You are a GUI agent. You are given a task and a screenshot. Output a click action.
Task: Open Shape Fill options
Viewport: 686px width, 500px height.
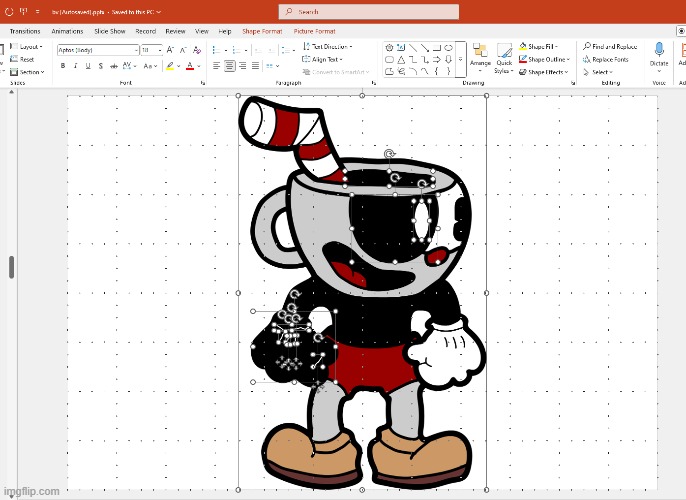pos(538,46)
